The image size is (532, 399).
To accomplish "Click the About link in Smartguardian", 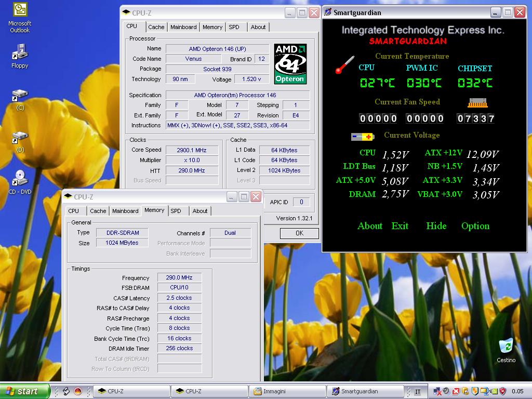I will pos(370,226).
